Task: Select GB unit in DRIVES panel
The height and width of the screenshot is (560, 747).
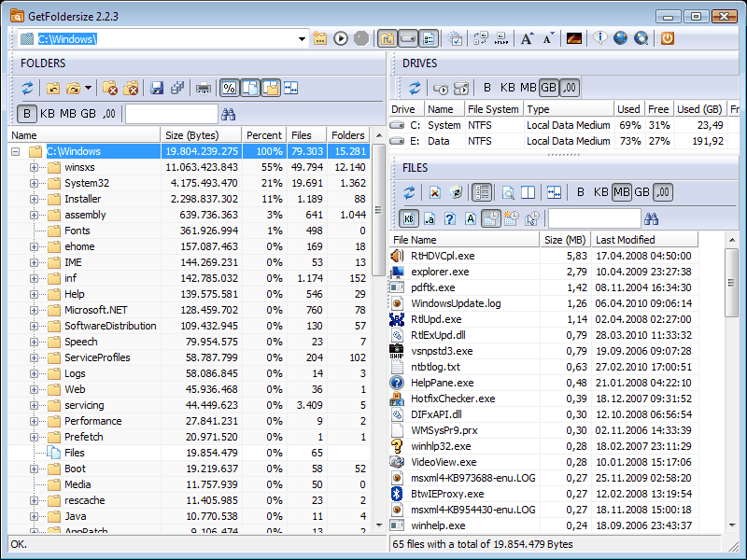Action: pyautogui.click(x=548, y=88)
